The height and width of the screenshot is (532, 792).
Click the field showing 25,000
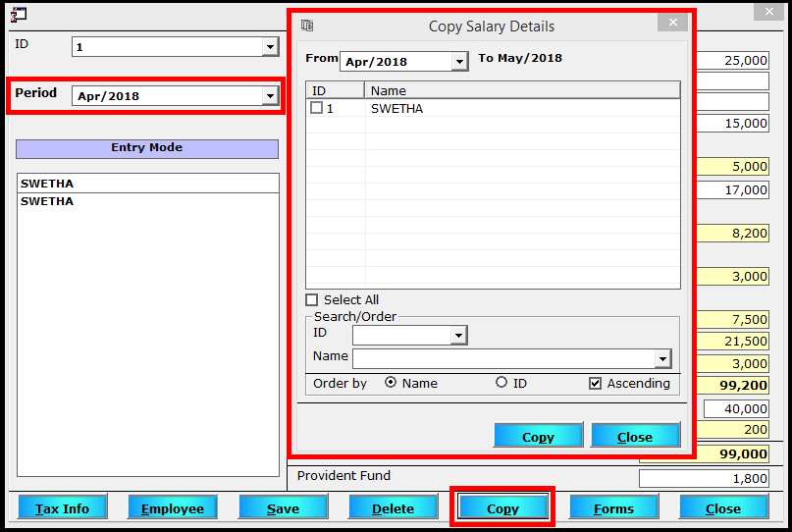tap(733, 60)
